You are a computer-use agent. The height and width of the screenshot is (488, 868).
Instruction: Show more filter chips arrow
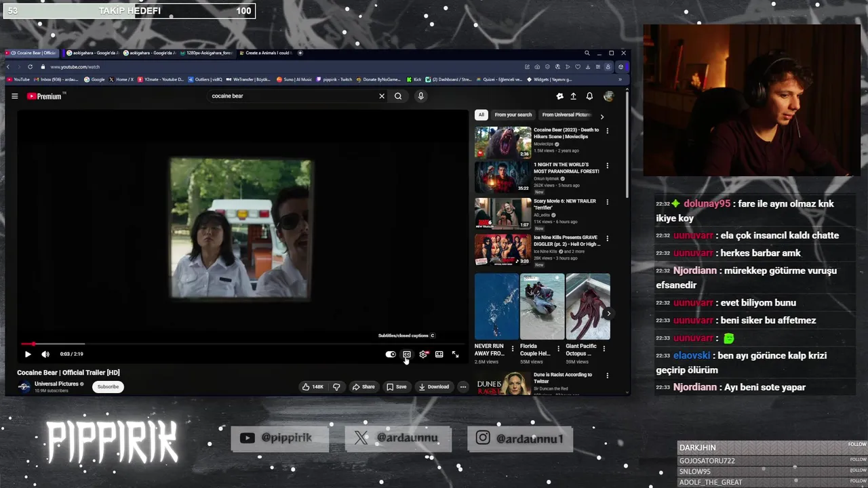pyautogui.click(x=601, y=117)
